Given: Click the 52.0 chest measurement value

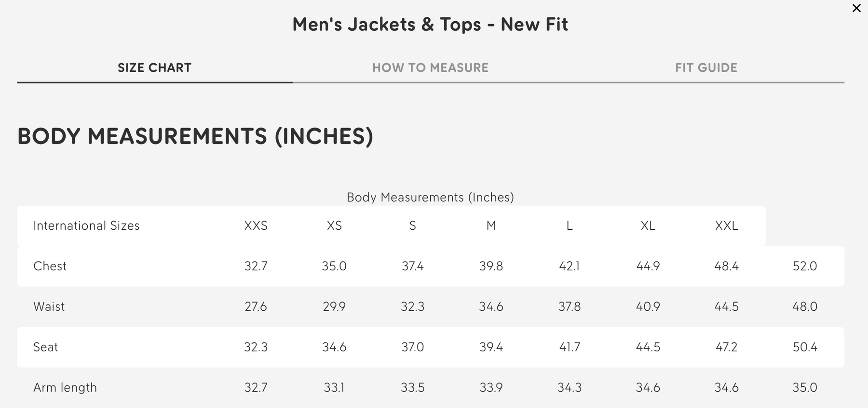Looking at the screenshot, I should tap(805, 266).
